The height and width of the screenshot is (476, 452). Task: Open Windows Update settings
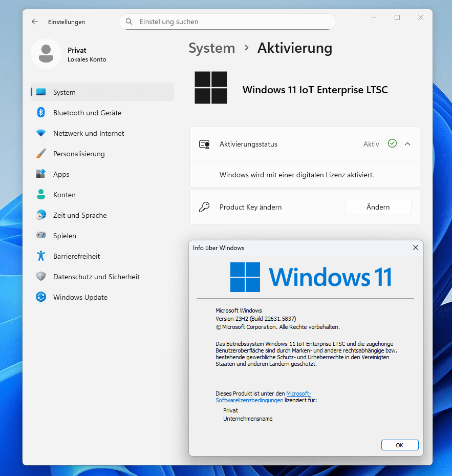pos(102,297)
